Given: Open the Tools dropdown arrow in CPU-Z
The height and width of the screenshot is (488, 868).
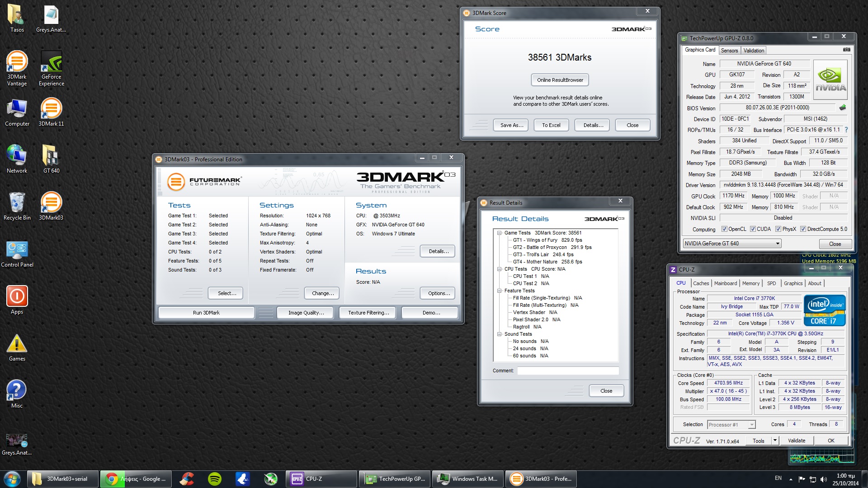Looking at the screenshot, I should click(774, 440).
